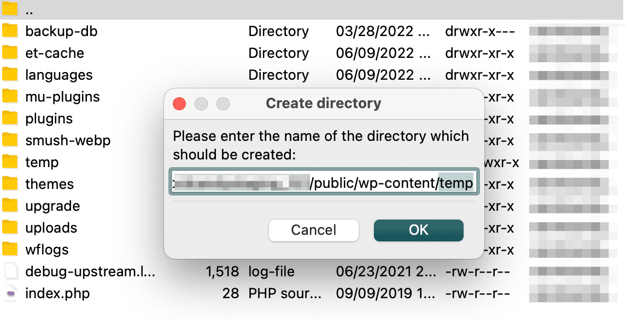
Task: Confirm with the OK button
Action: pos(418,230)
